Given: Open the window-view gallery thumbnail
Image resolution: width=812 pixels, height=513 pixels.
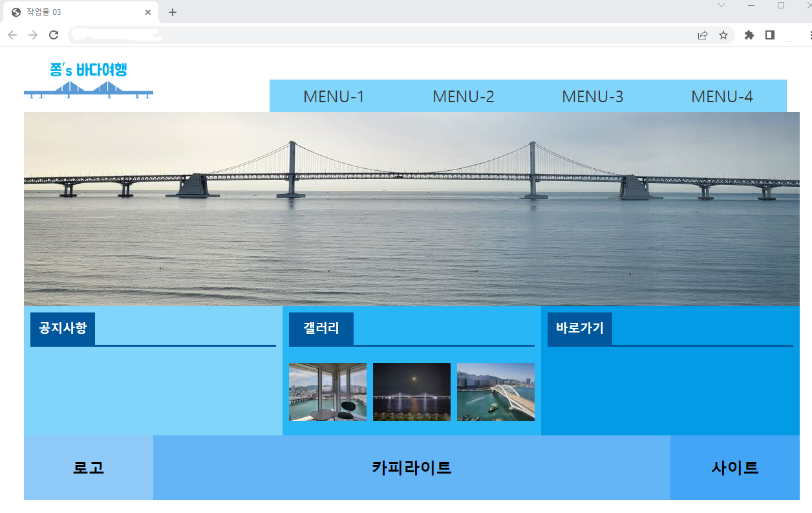Looking at the screenshot, I should 328,392.
